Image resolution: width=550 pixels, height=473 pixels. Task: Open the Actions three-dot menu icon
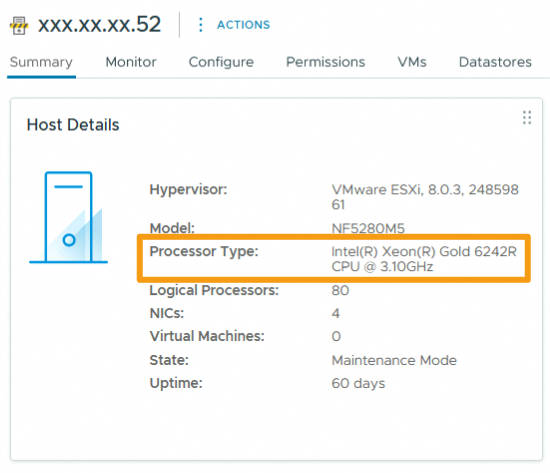[x=200, y=25]
